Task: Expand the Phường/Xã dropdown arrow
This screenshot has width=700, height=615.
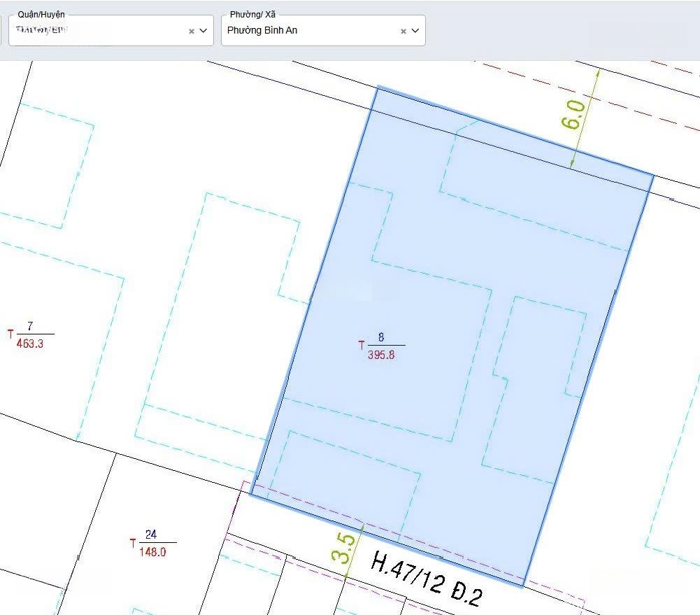Action: (x=415, y=31)
